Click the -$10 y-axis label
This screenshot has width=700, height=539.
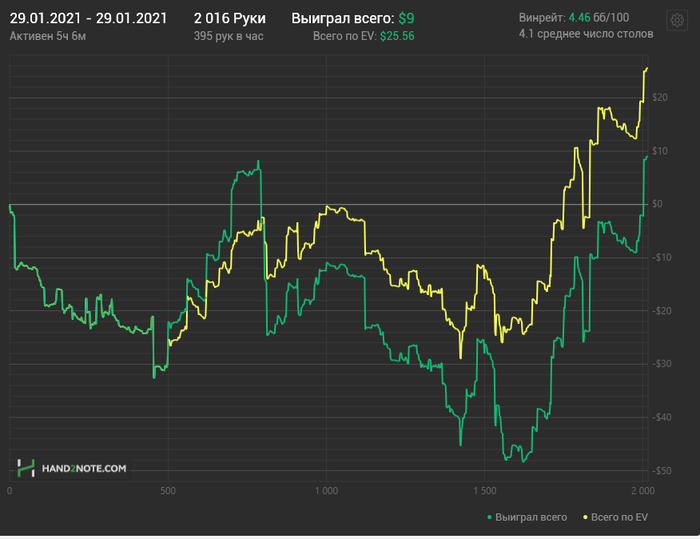click(661, 257)
